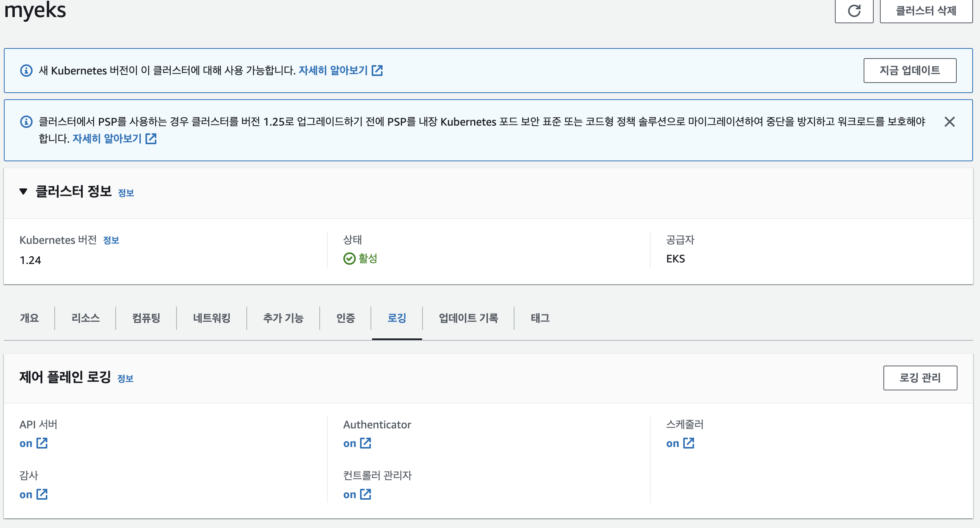
Task: Click the info icon in the PSP banner
Action: click(x=26, y=122)
